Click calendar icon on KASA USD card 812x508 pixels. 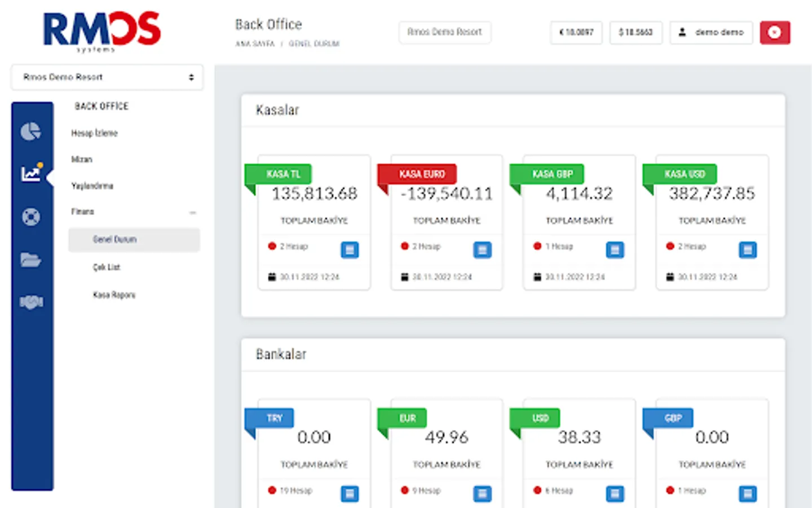tap(670, 277)
